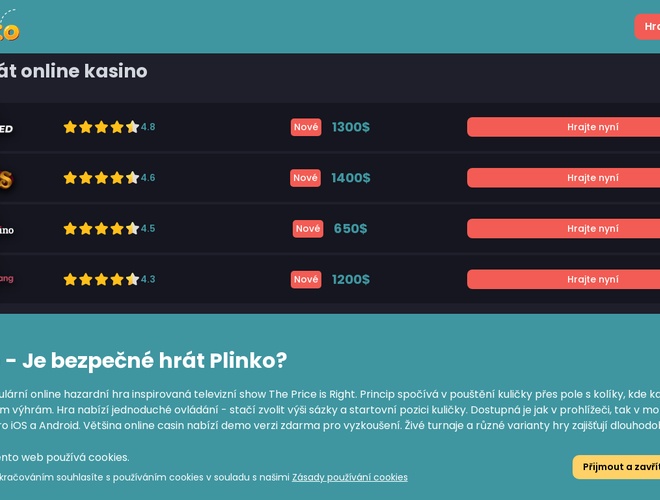Click the Nové badge next to 650$
Image resolution: width=660 pixels, height=500 pixels.
pyautogui.click(x=308, y=229)
